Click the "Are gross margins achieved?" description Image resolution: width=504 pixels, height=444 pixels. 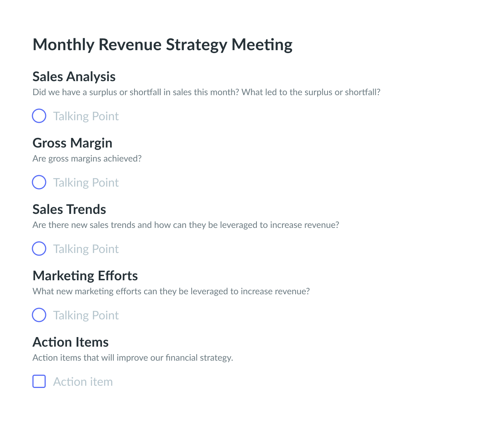[x=87, y=159]
